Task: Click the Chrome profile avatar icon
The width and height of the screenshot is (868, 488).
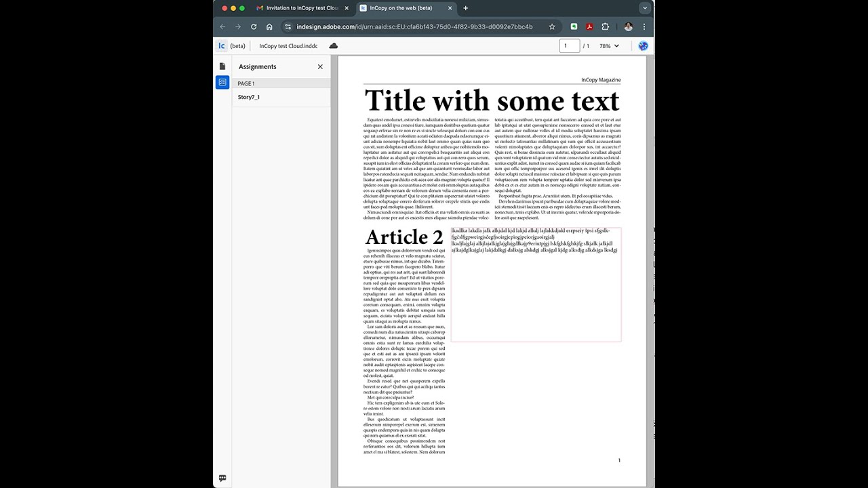Action: 629,26
